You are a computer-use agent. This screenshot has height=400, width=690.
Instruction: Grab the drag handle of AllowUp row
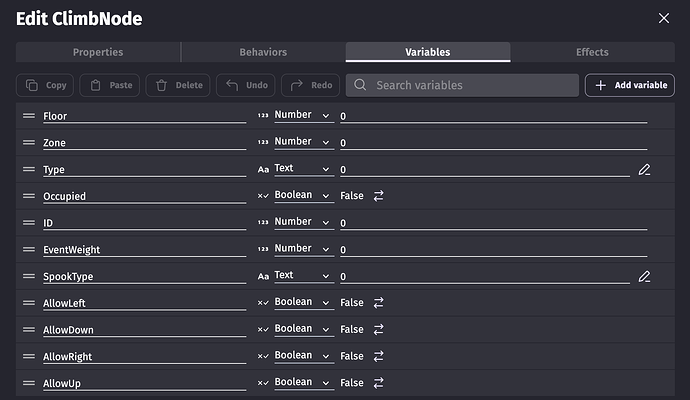coord(29,383)
